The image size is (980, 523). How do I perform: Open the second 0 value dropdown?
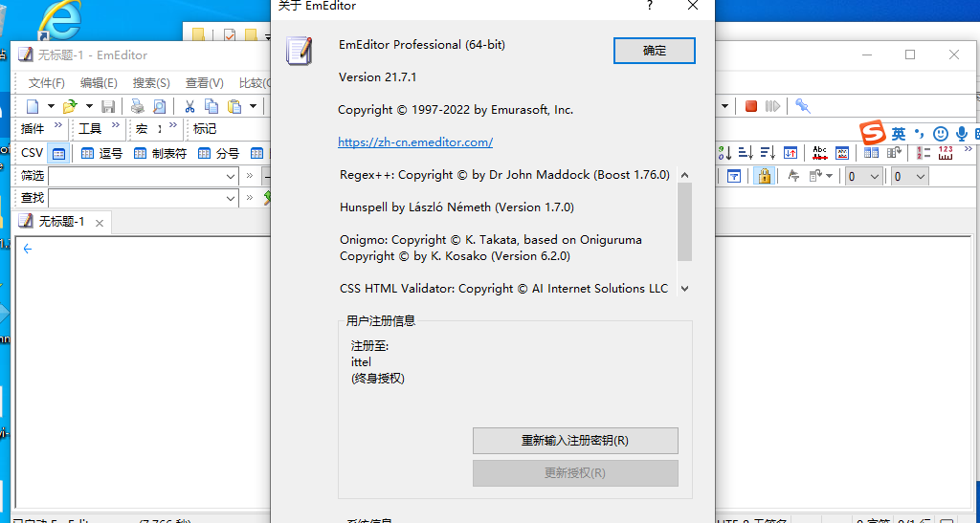pos(920,177)
